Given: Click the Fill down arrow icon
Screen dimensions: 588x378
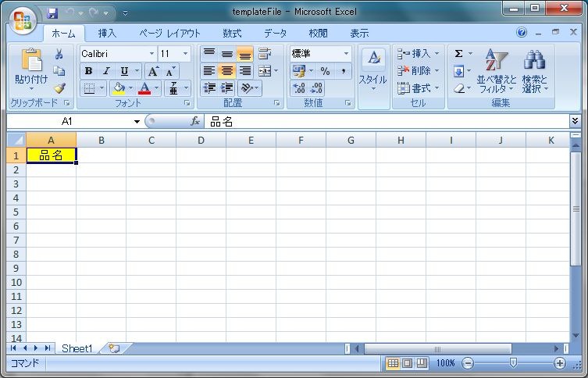Looking at the screenshot, I should click(x=458, y=71).
